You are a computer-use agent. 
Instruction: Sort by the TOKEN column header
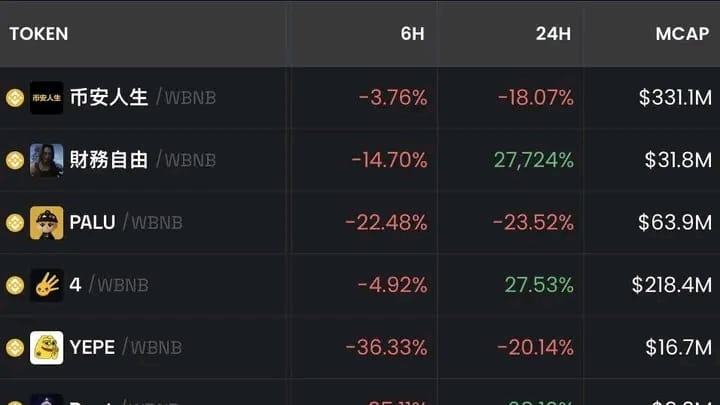tap(39, 34)
